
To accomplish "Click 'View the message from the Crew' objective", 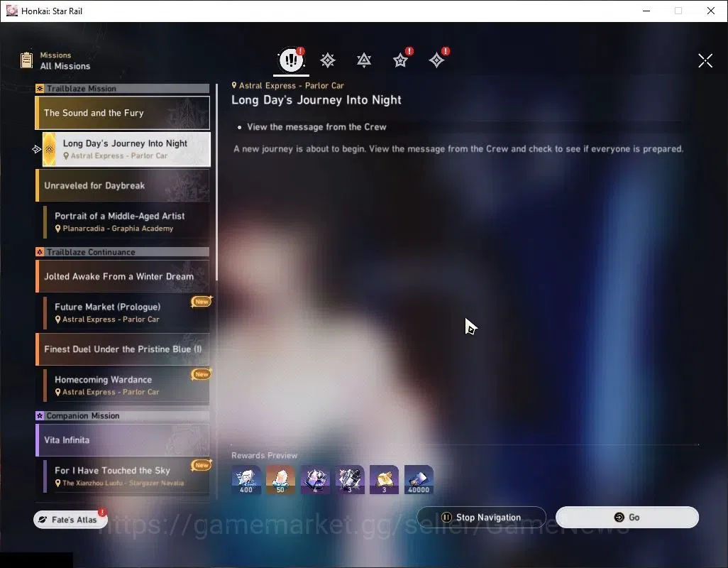I will point(316,127).
